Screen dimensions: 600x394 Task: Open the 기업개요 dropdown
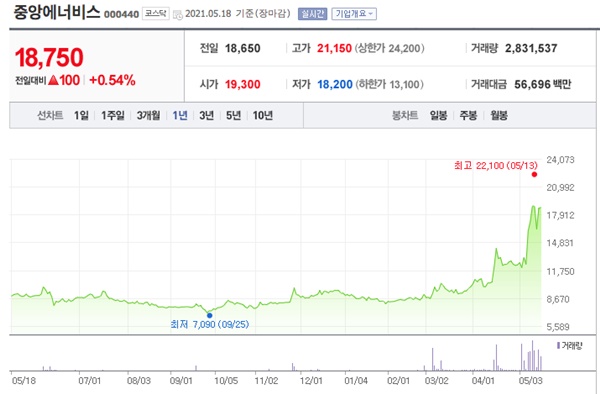click(x=354, y=14)
